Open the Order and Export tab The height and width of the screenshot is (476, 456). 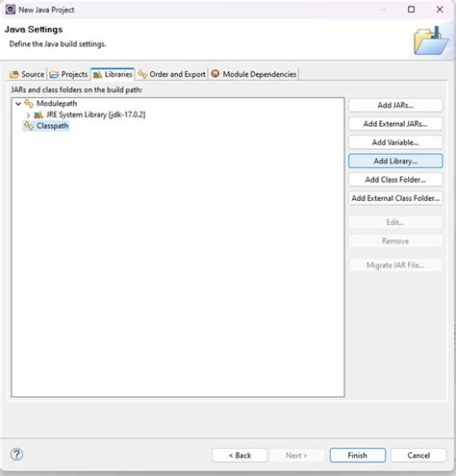[172, 74]
